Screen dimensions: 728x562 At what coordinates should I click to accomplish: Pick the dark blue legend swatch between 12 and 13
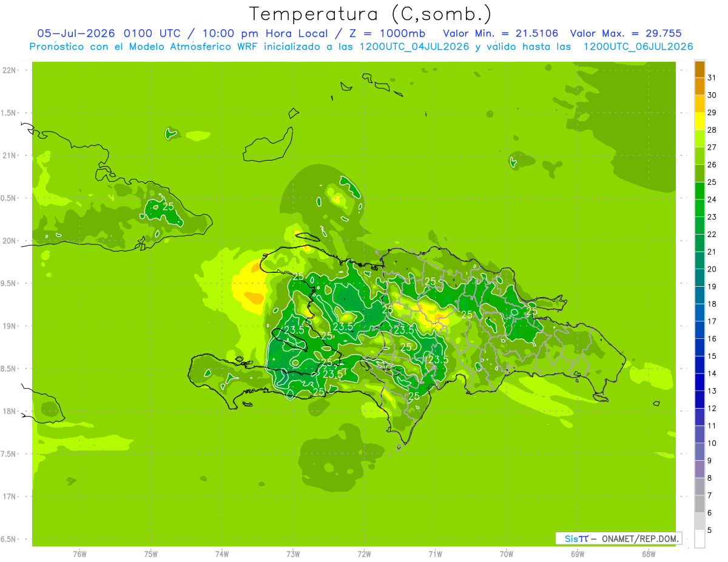point(699,400)
